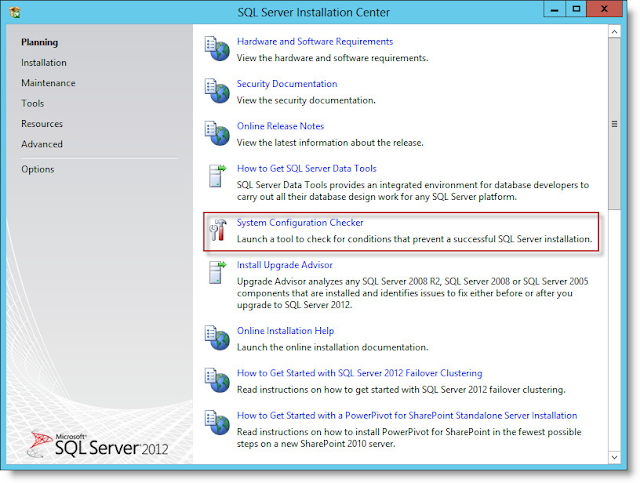Click 'Launch the online installation documentation.' text

pyautogui.click(x=332, y=347)
